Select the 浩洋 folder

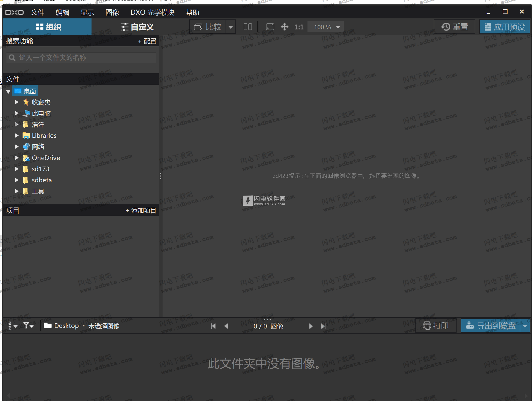38,125
